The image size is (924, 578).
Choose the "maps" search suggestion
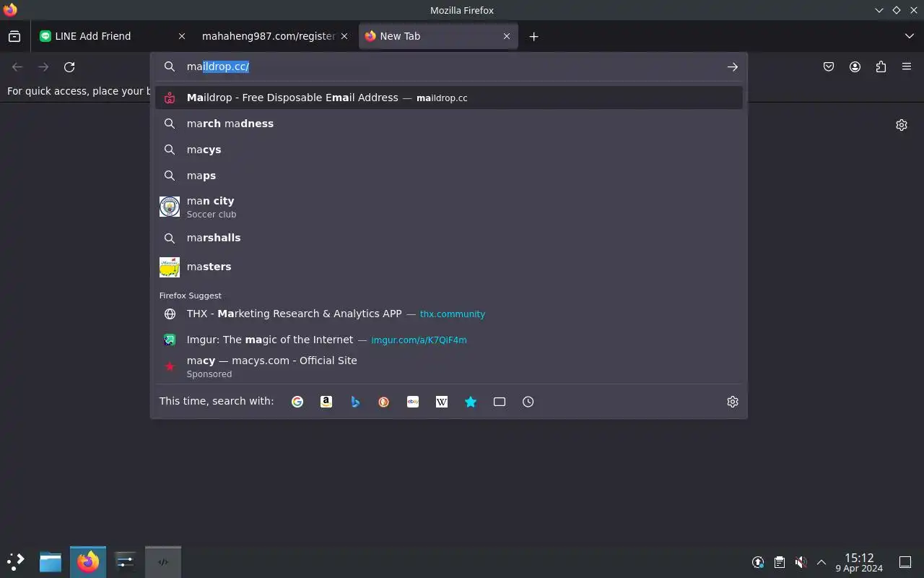[449, 176]
